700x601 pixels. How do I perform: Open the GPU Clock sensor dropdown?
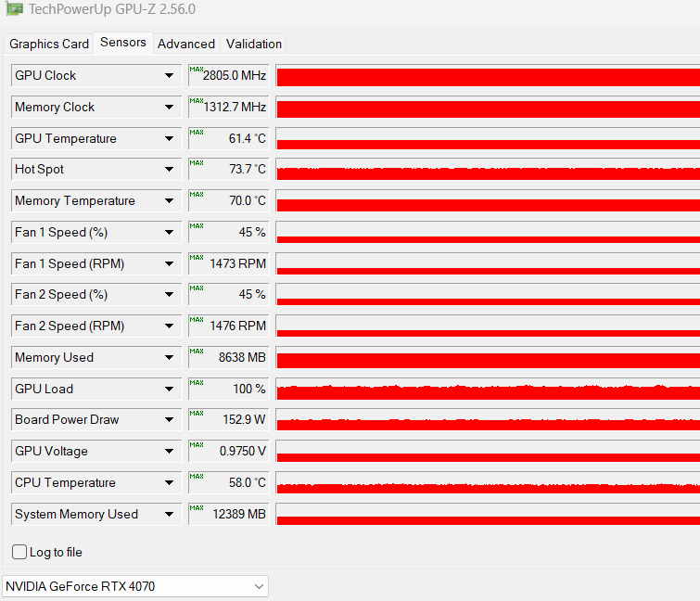[169, 75]
